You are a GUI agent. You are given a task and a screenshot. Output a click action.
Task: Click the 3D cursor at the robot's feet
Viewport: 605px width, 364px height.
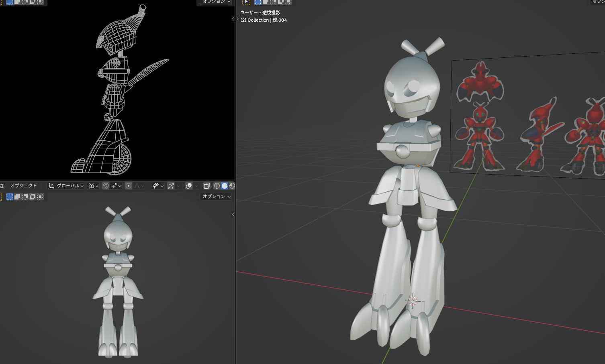[413, 301]
